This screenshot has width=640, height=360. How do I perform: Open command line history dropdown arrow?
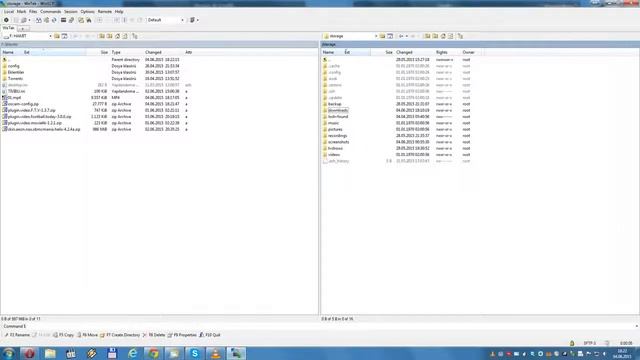tap(636, 327)
